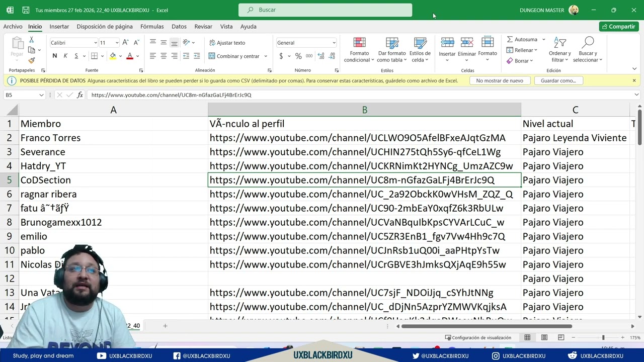Click the Buscar search box
The image size is (644, 362).
coord(325,10)
